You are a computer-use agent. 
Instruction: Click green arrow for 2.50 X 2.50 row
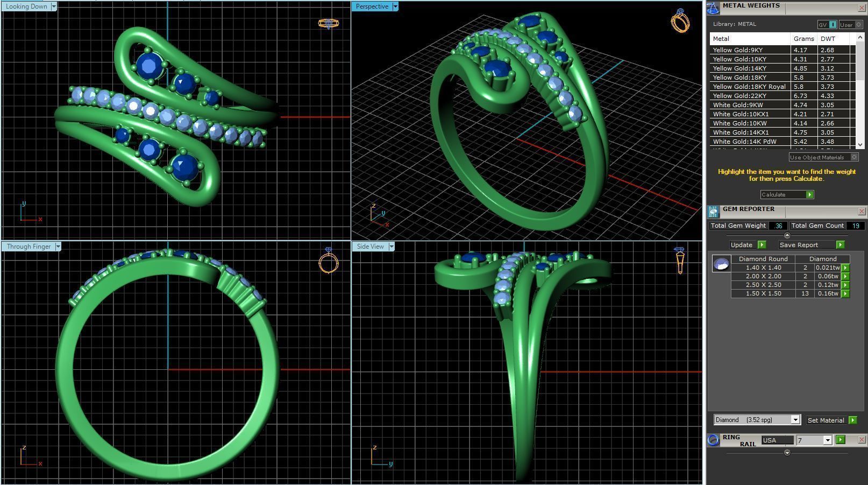coord(845,285)
